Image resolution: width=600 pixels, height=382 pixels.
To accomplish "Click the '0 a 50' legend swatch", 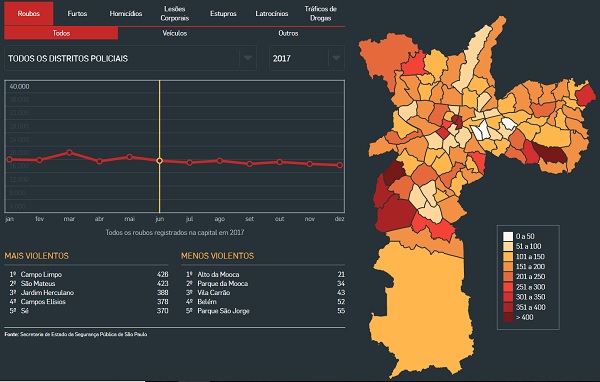I will [508, 236].
